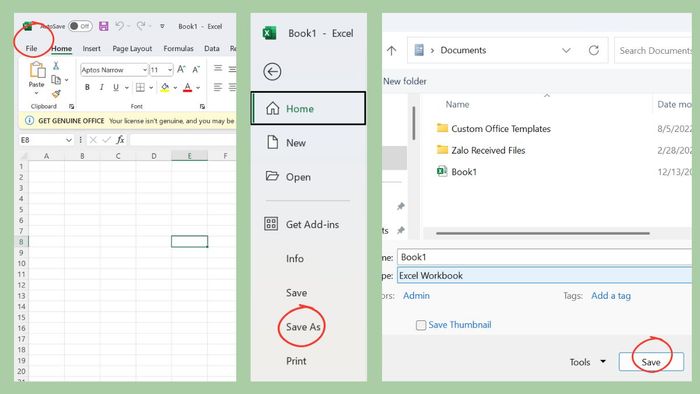Click the Copy icon
The width and height of the screenshot is (700, 394).
(56, 80)
